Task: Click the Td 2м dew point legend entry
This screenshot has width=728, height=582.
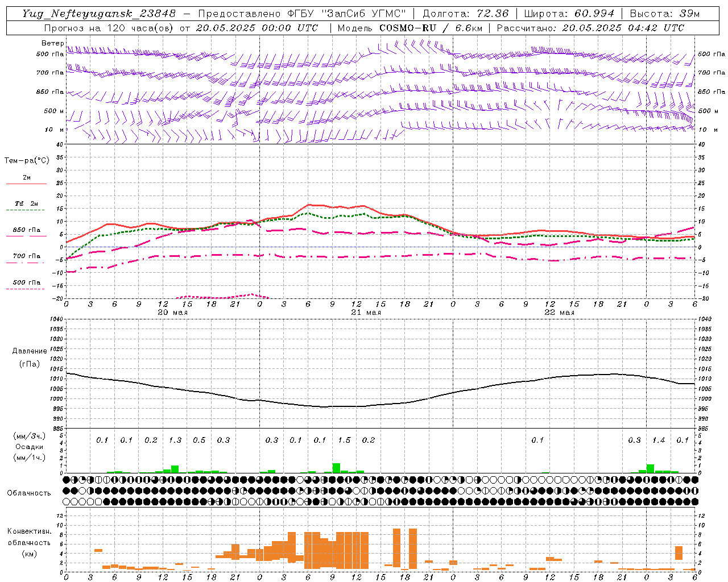Action: point(27,203)
